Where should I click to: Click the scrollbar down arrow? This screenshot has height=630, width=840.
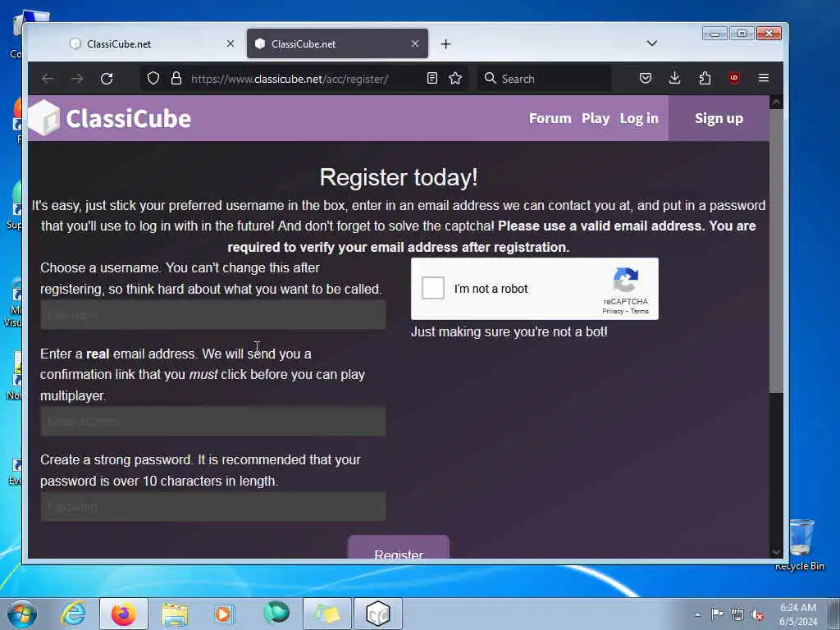pos(776,552)
